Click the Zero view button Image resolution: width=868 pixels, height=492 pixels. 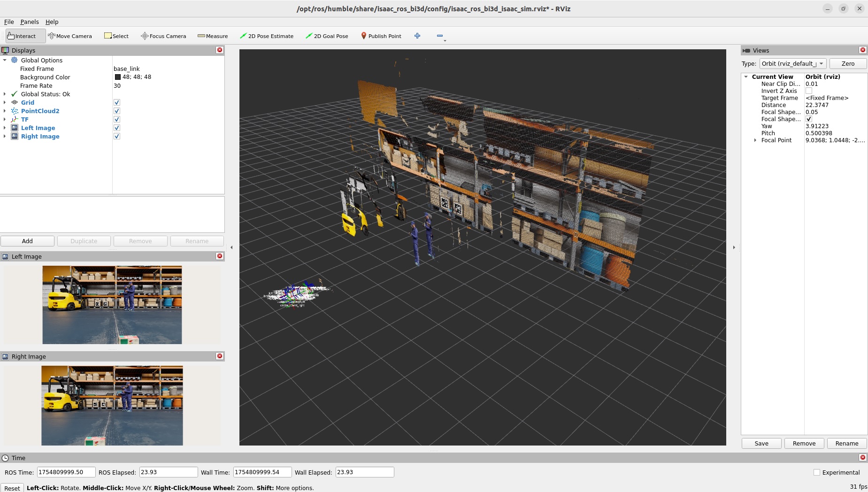(848, 63)
